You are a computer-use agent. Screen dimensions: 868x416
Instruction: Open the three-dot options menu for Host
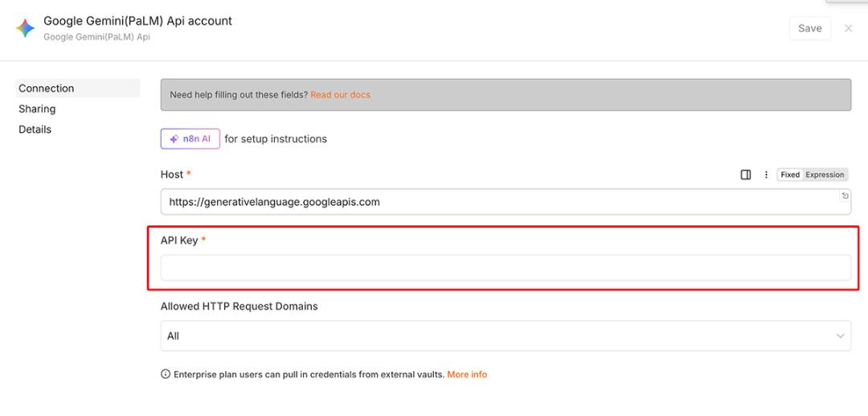[x=766, y=175]
